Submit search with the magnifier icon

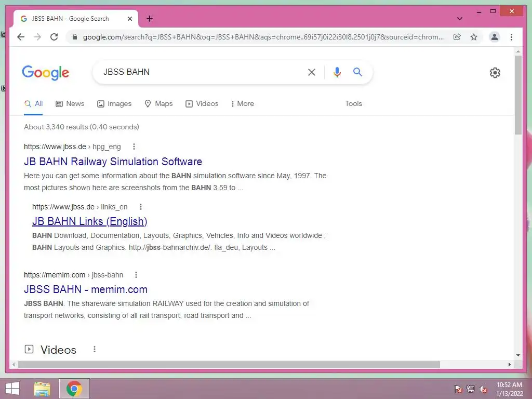(x=357, y=72)
